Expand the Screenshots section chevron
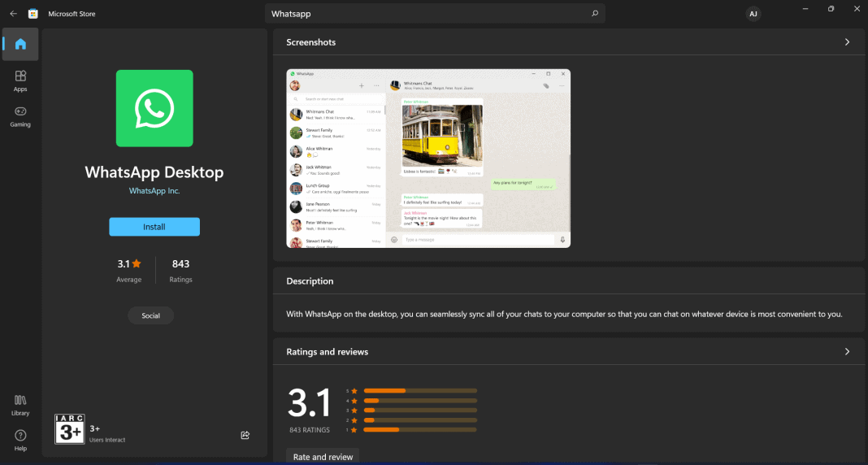868x465 pixels. point(847,42)
